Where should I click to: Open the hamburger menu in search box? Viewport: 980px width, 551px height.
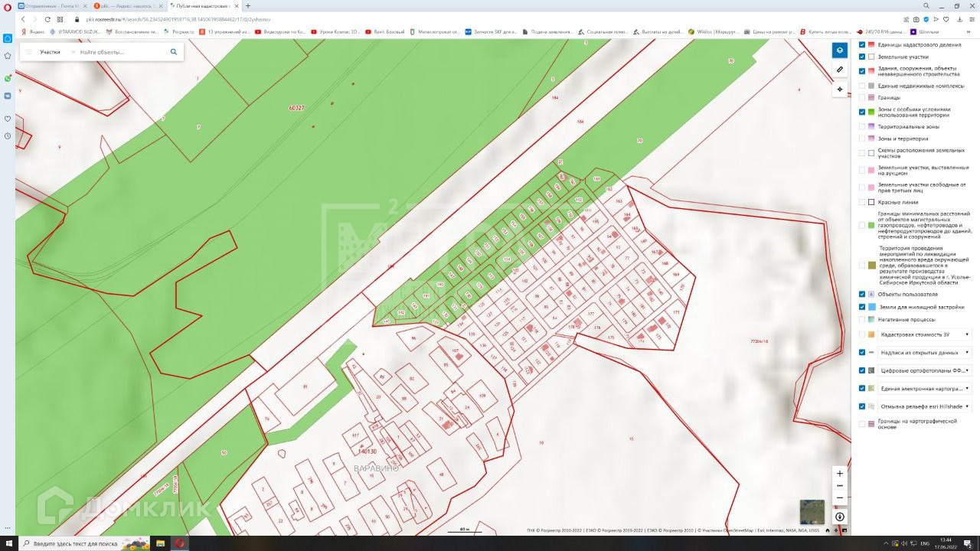29,52
